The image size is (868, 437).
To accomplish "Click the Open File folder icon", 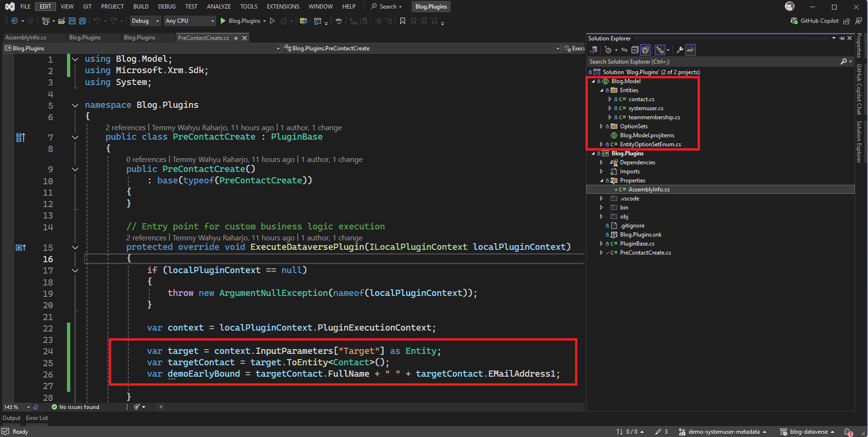I will click(62, 21).
